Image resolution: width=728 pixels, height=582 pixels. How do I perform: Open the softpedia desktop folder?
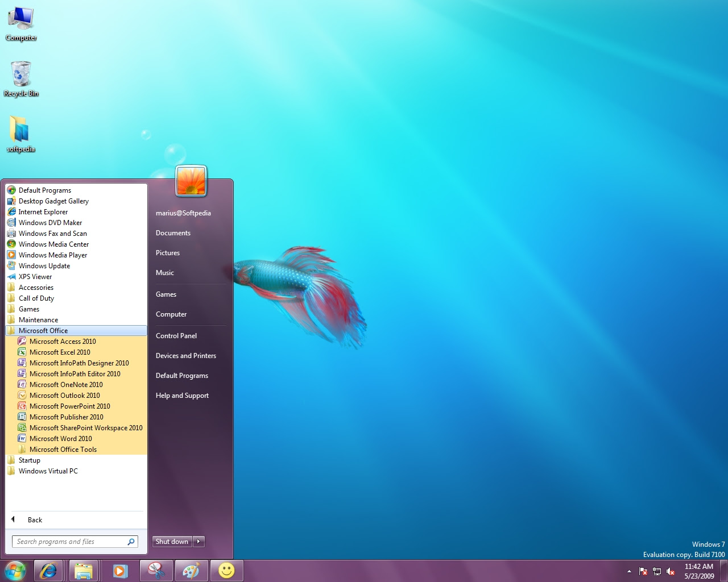[x=21, y=135]
